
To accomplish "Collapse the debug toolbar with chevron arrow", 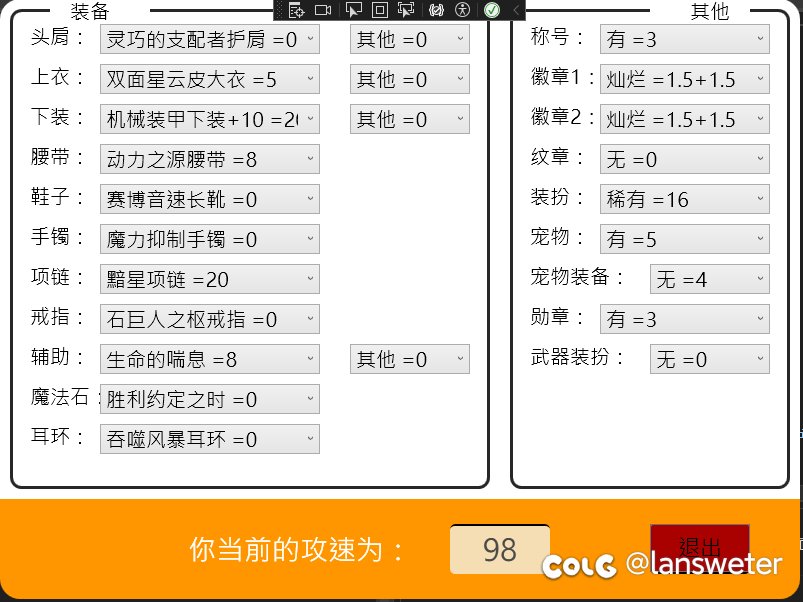I will click(516, 10).
